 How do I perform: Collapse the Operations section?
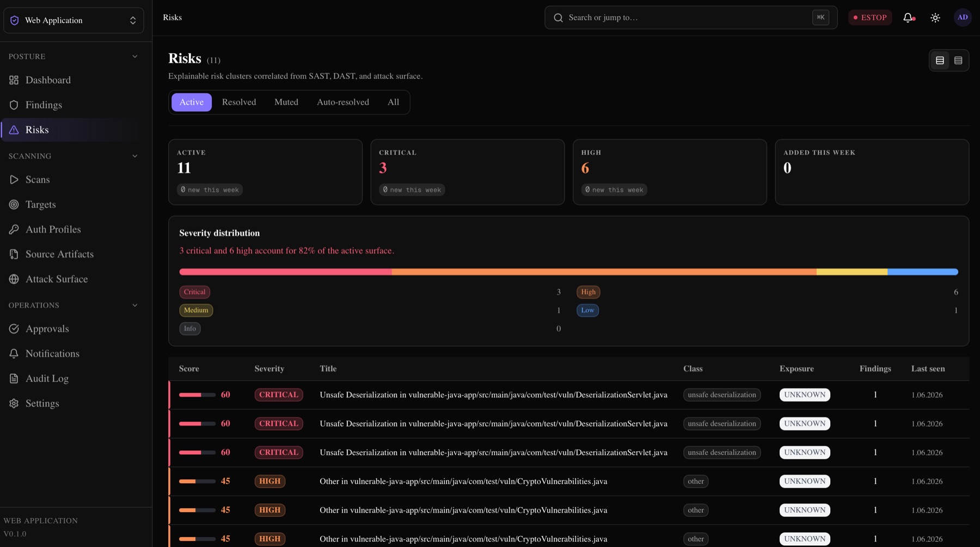[x=135, y=306]
